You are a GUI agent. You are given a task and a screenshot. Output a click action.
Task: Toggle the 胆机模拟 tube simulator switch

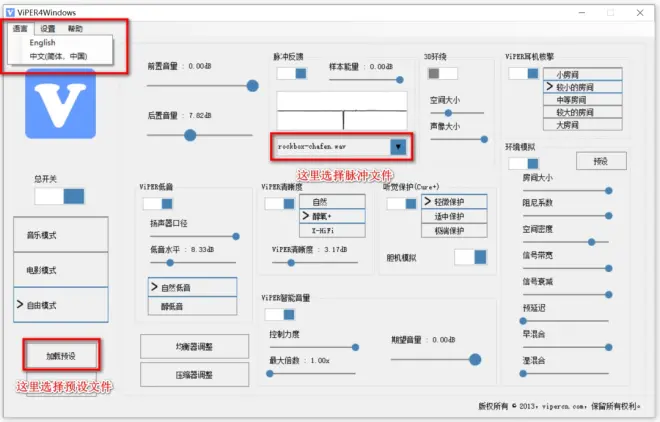coord(471,257)
